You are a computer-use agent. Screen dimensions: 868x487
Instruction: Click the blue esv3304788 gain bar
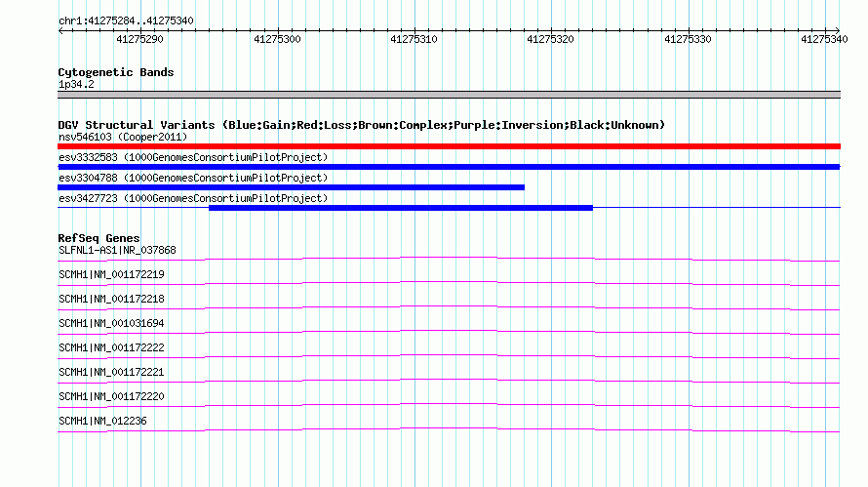click(292, 187)
